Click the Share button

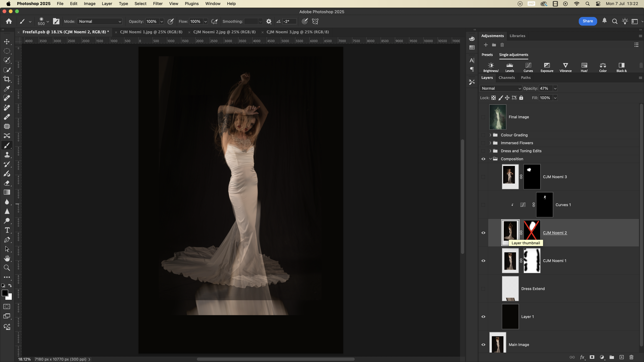pos(588,21)
